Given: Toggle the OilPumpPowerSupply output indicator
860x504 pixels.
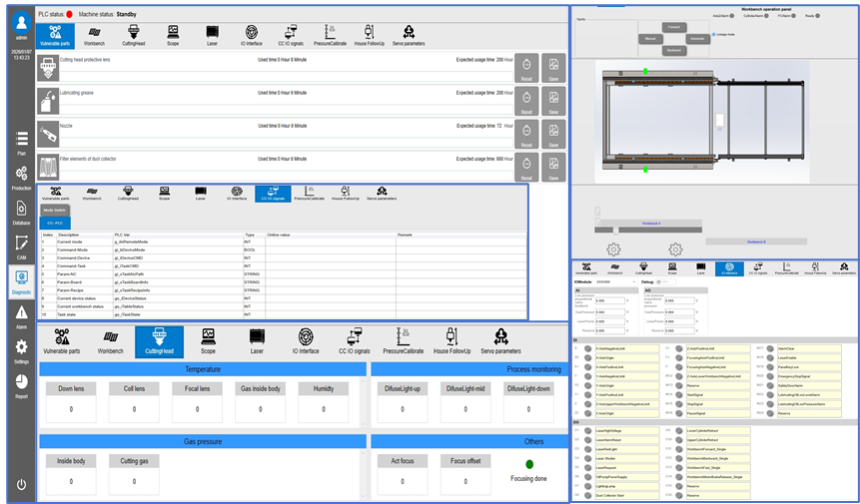Looking at the screenshot, I should pyautogui.click(x=587, y=477).
